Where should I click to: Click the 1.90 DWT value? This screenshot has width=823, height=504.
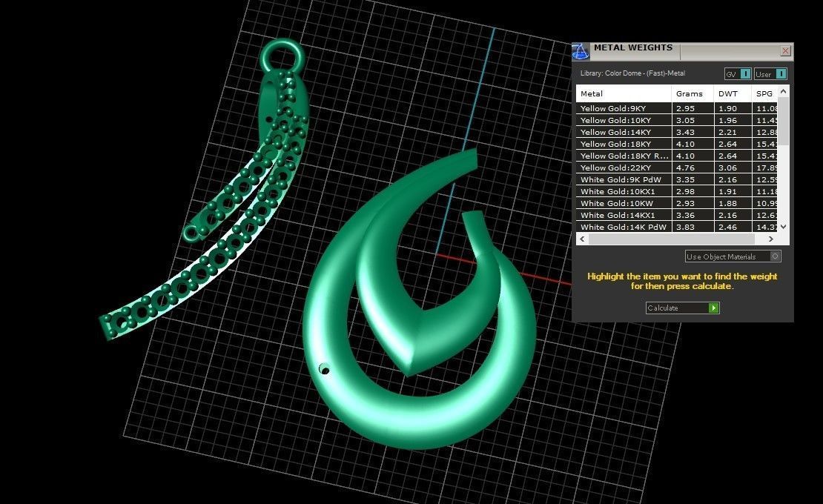pyautogui.click(x=727, y=108)
